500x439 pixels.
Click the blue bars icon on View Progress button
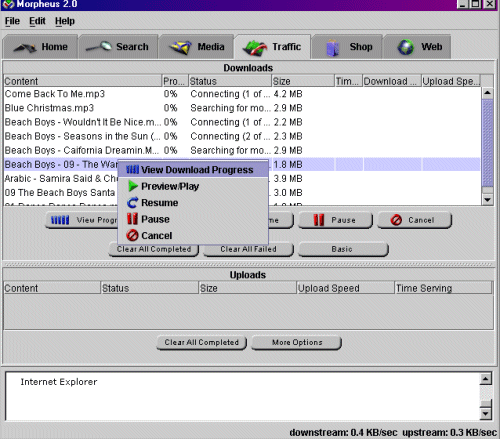click(60, 220)
